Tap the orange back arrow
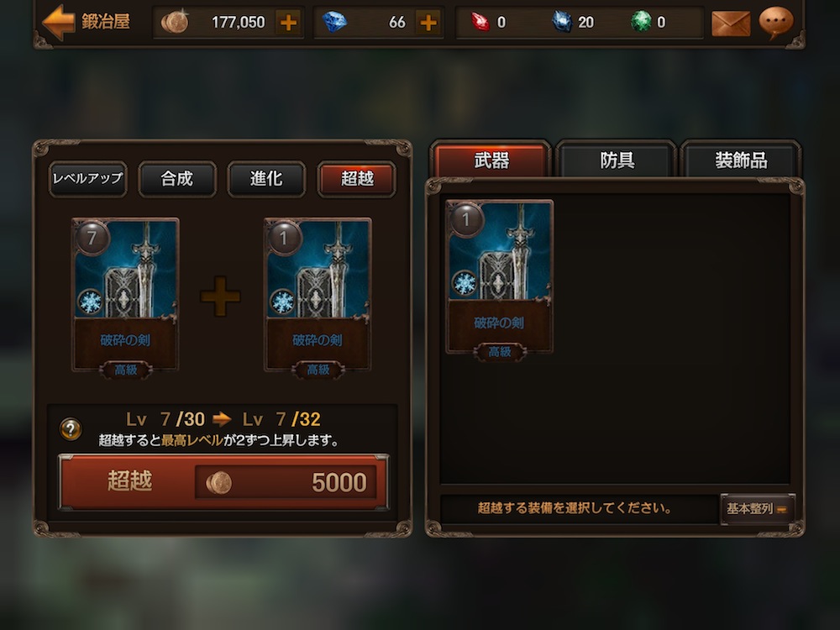This screenshot has width=840, height=630. tap(59, 22)
